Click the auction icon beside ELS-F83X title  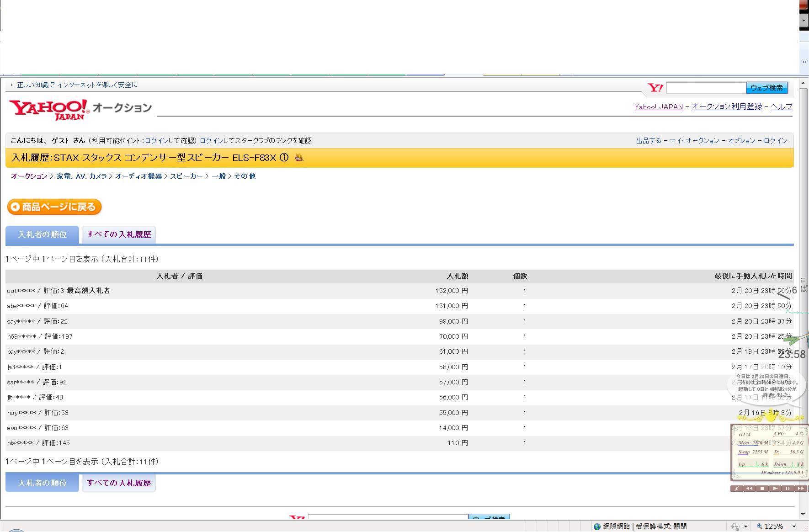pyautogui.click(x=299, y=158)
